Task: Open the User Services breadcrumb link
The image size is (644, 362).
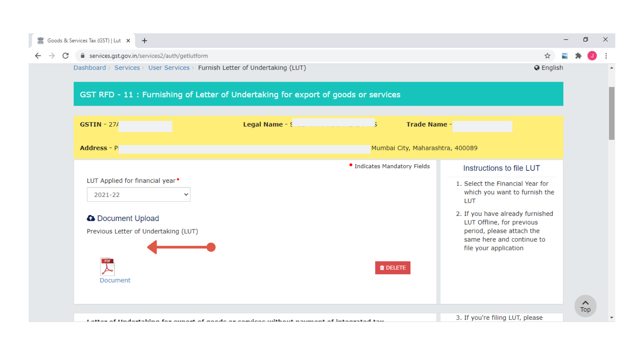Action: tap(169, 68)
